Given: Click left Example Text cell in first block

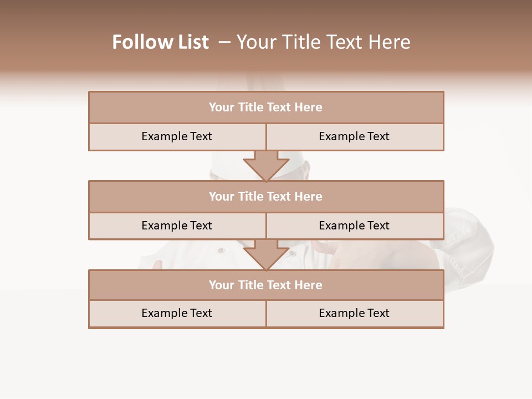Looking at the screenshot, I should tap(177, 136).
